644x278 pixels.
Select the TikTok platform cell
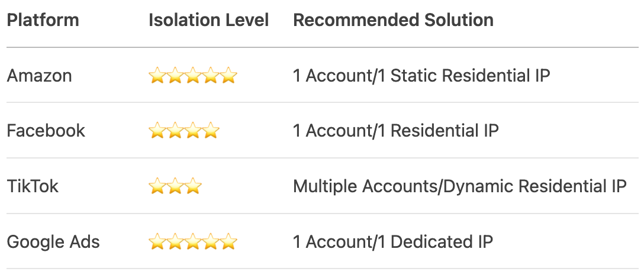tap(33, 186)
